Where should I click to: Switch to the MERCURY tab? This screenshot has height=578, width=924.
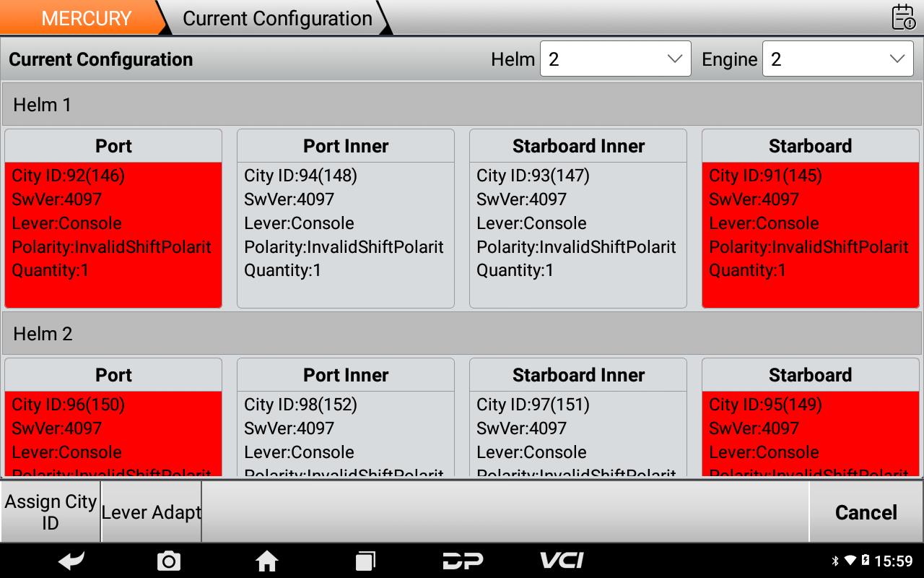86,18
